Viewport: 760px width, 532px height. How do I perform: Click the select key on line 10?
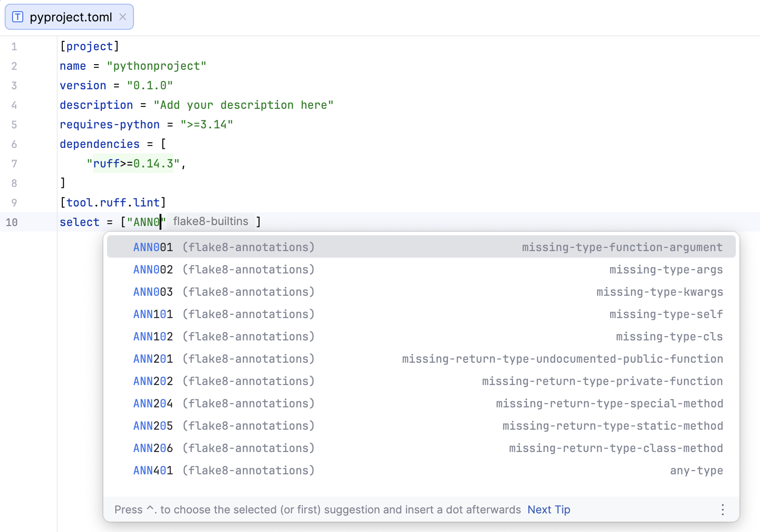pyautogui.click(x=80, y=222)
